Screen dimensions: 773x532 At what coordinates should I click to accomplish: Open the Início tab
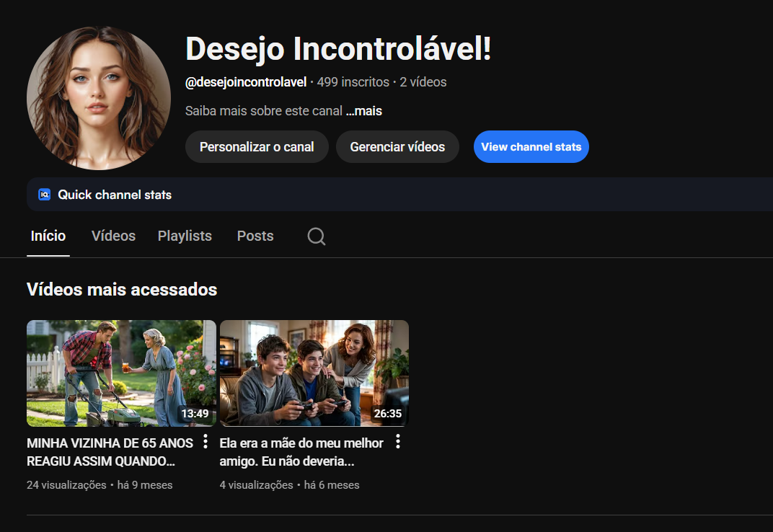point(48,236)
